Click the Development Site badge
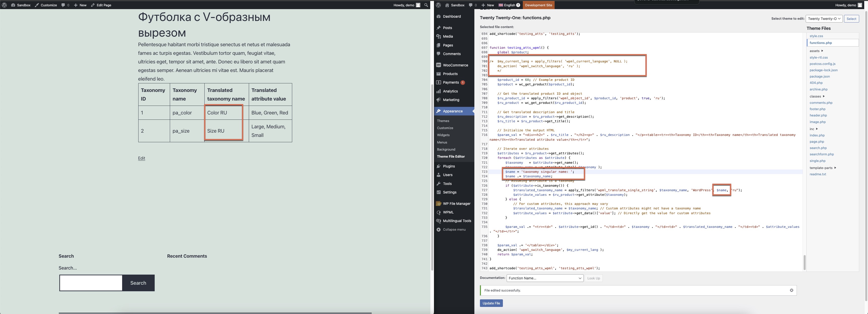868x314 pixels. (538, 5)
